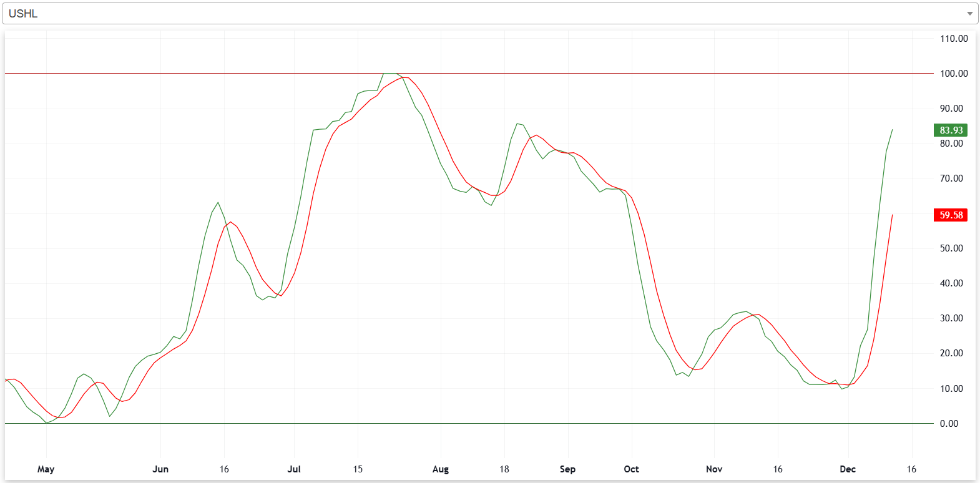Click the Jul label on time axis
Image resolution: width=980 pixels, height=483 pixels.
tap(294, 469)
